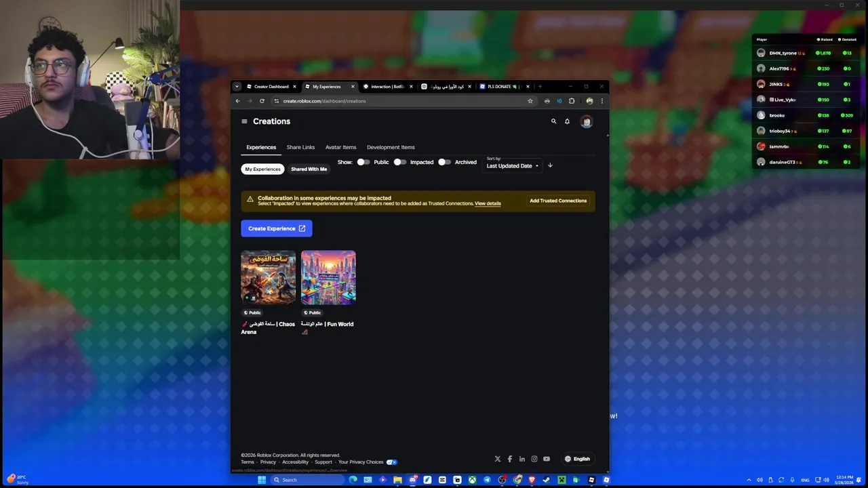Toggle the Archived filter switch

click(444, 162)
